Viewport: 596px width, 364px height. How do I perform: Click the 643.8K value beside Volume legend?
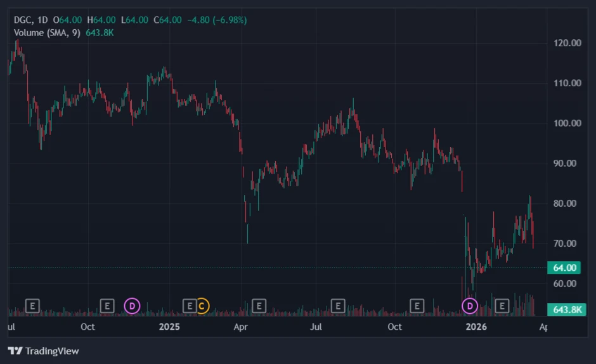pyautogui.click(x=100, y=33)
